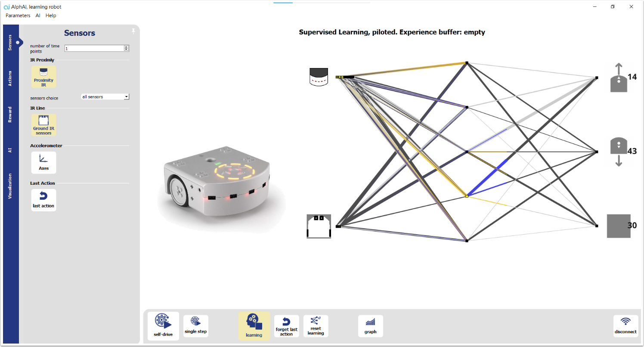Image resolution: width=644 pixels, height=347 pixels.
Task: Increase number of time points
Action: click(x=126, y=47)
